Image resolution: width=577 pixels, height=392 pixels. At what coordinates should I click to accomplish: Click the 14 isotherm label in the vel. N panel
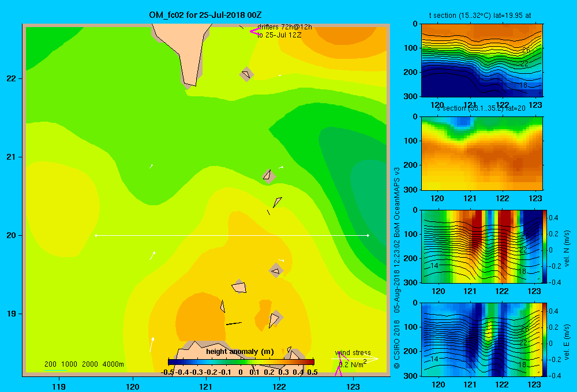point(434,266)
